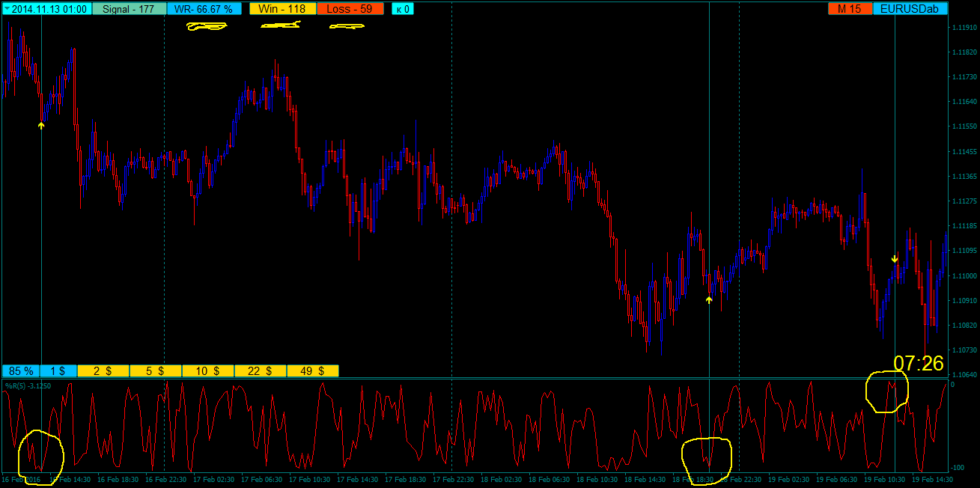The width and height of the screenshot is (980, 488).
Task: Click price level 1.11640 on the scale
Action: pos(964,102)
